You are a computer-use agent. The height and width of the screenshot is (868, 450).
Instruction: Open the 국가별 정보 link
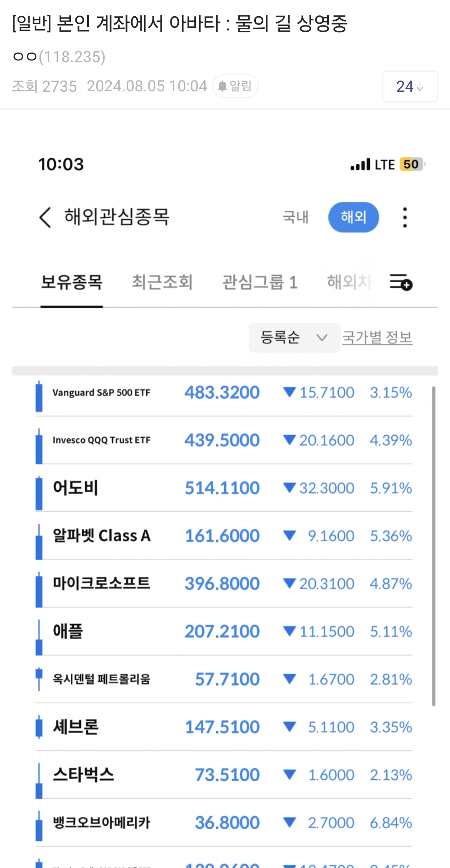pos(377,337)
